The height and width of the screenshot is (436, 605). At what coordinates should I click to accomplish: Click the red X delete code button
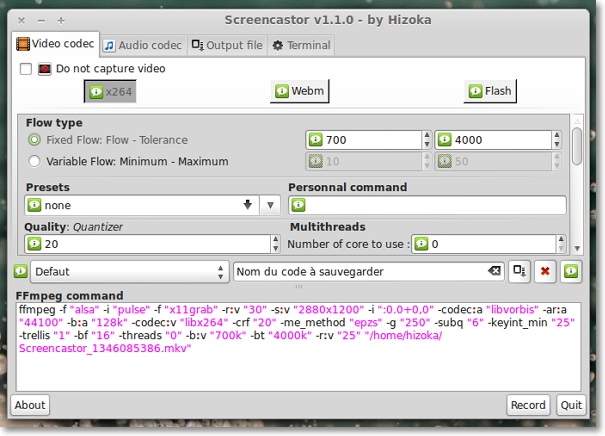[x=545, y=271]
